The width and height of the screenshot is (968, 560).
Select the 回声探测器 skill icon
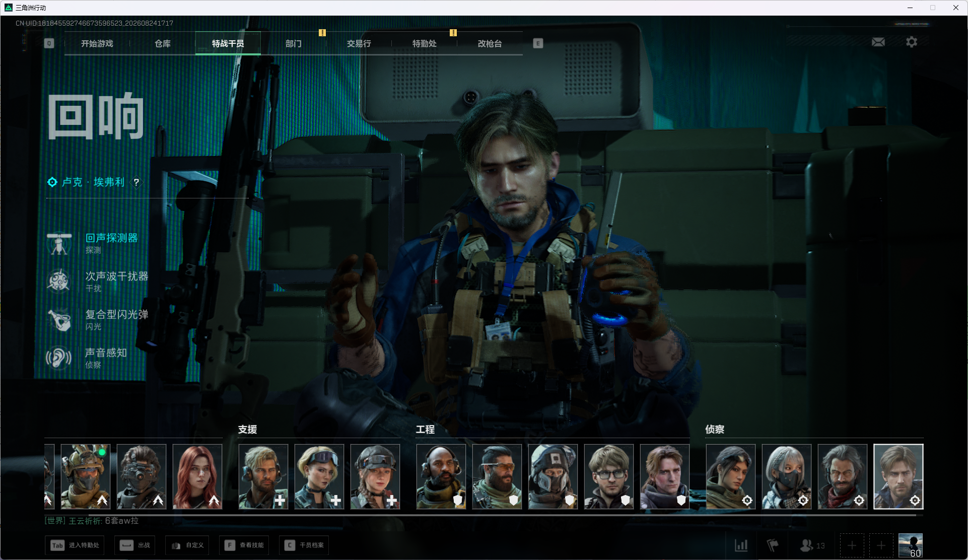pos(59,243)
